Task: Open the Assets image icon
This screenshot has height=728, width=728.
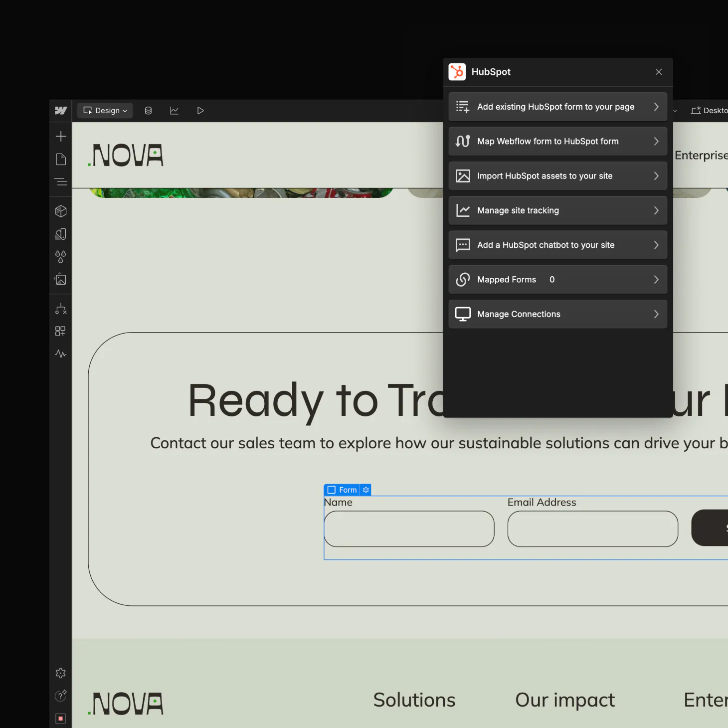Action: pyautogui.click(x=61, y=279)
